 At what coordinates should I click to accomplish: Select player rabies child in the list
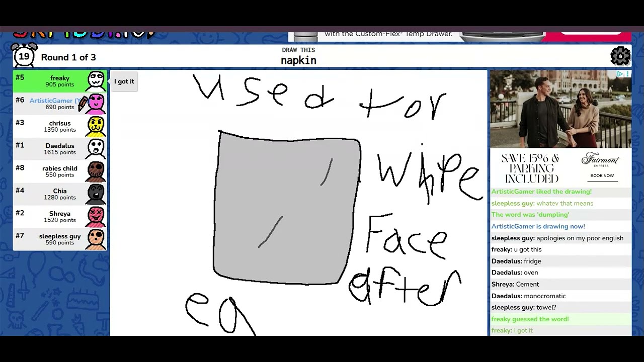pyautogui.click(x=60, y=171)
